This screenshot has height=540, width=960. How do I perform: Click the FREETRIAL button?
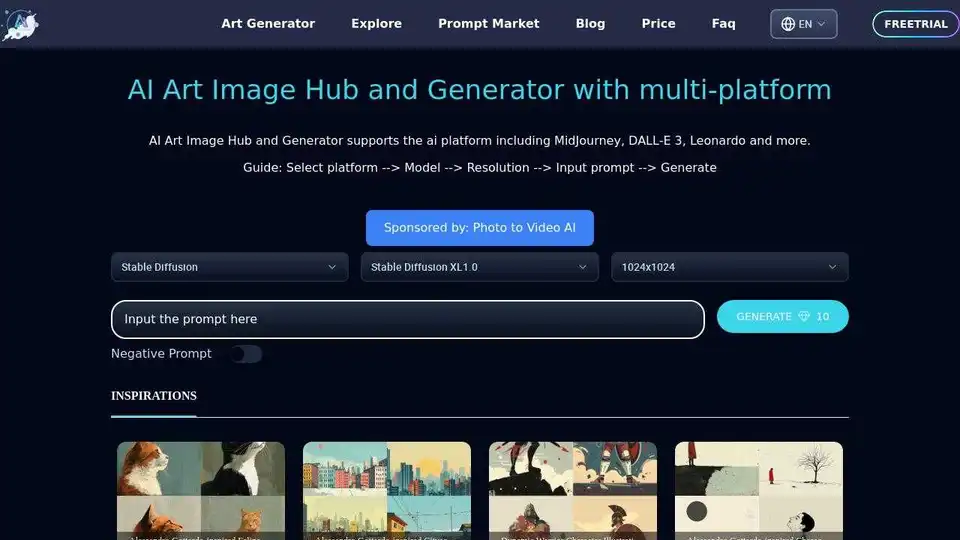(x=916, y=24)
